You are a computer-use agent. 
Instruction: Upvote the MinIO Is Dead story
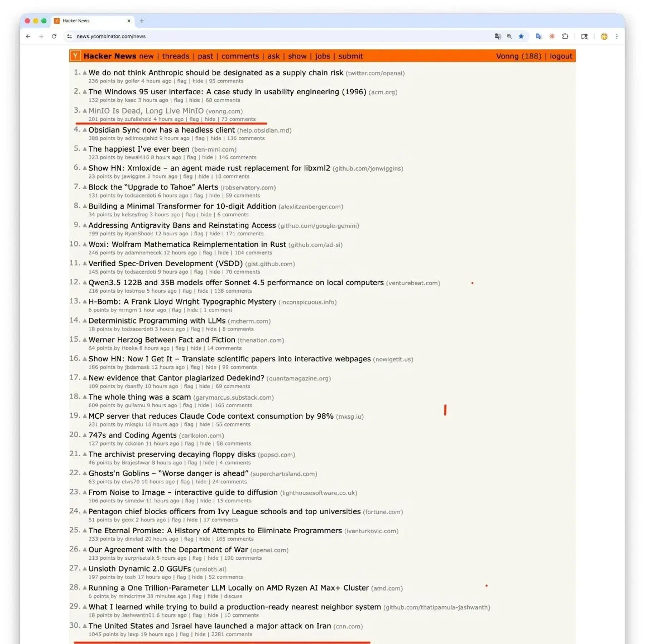[85, 111]
